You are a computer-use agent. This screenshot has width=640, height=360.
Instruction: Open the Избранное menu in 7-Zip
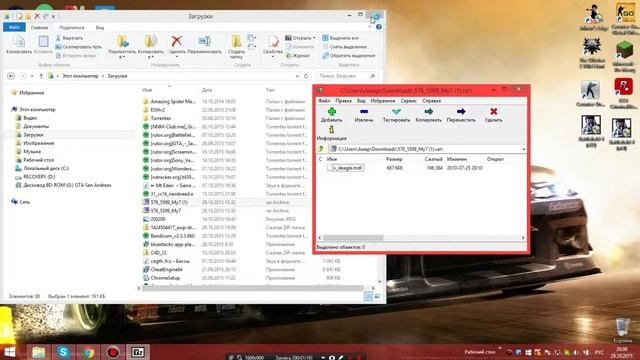point(382,100)
